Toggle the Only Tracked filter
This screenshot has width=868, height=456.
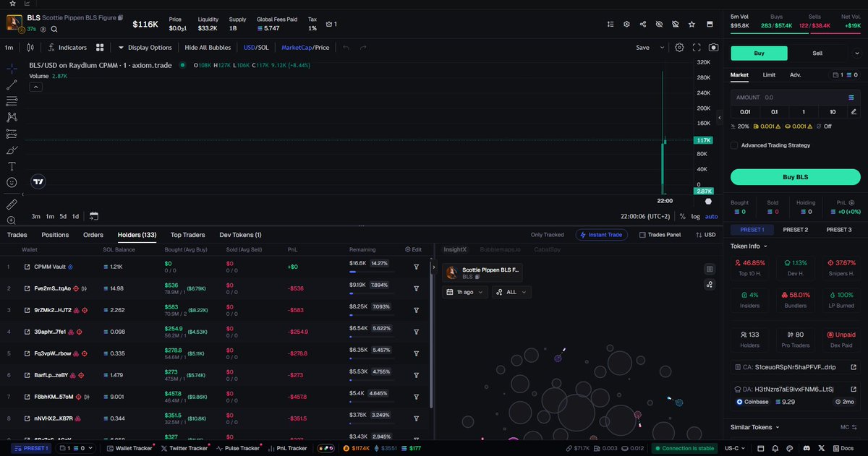(x=547, y=235)
